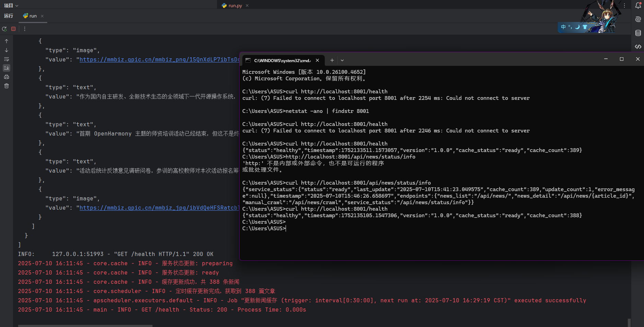
Task: Open the Database tool window
Action: [638, 33]
